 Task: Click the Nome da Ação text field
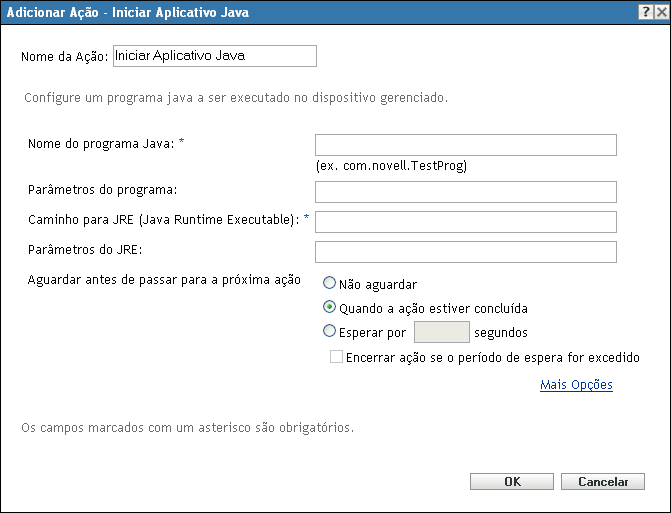tap(215, 56)
